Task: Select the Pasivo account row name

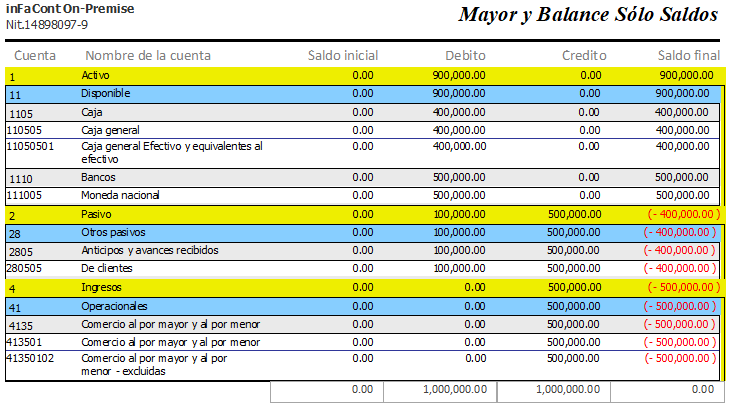Action: pos(98,214)
